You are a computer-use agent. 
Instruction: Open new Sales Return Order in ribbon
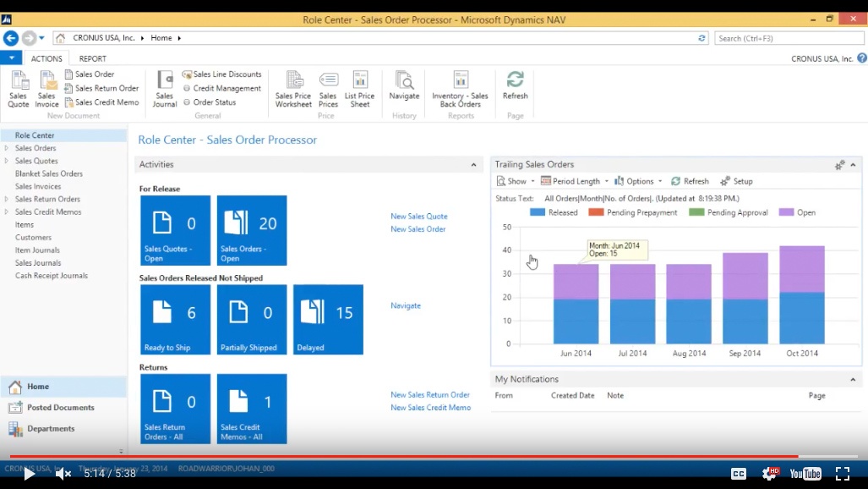click(x=101, y=88)
